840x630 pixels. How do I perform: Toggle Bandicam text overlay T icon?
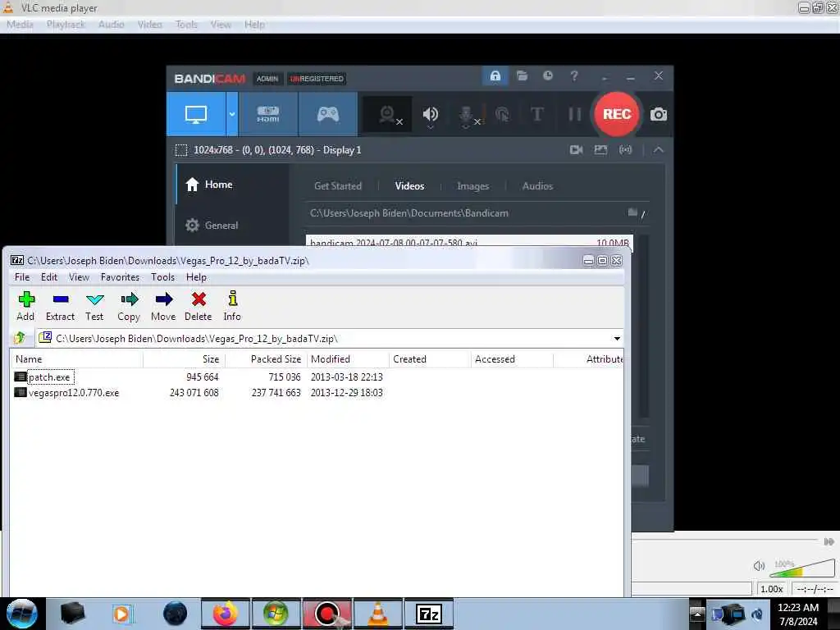536,114
